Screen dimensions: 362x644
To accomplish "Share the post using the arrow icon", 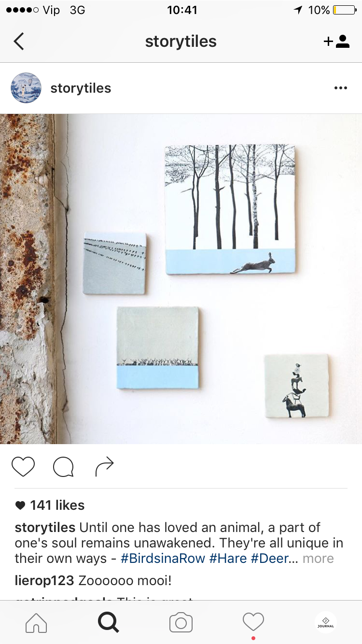I will (x=104, y=466).
